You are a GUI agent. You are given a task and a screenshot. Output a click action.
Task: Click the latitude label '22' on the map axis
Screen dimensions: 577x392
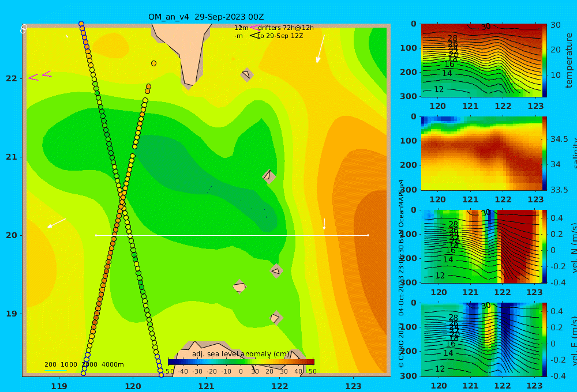point(12,78)
